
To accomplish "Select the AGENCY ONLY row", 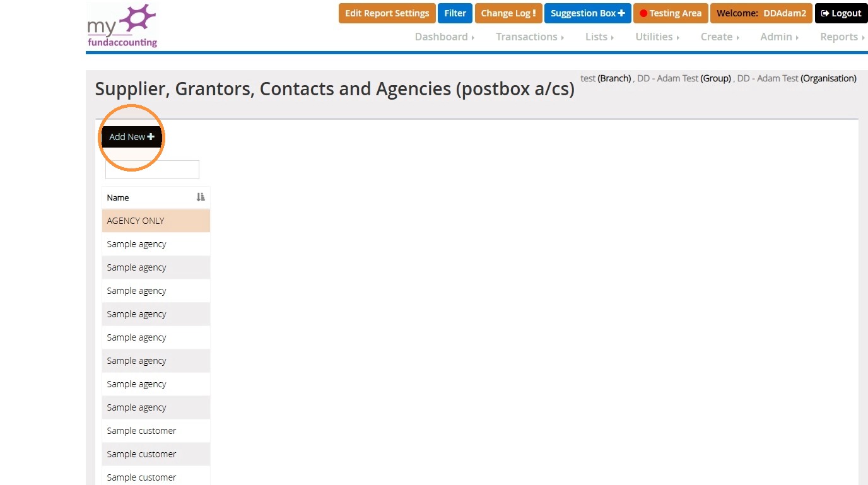I will [x=156, y=221].
